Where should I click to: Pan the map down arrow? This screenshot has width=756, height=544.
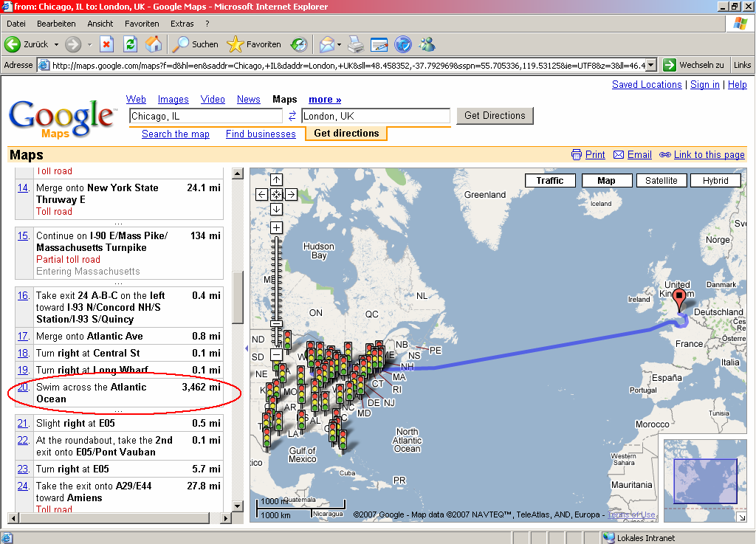(x=276, y=210)
